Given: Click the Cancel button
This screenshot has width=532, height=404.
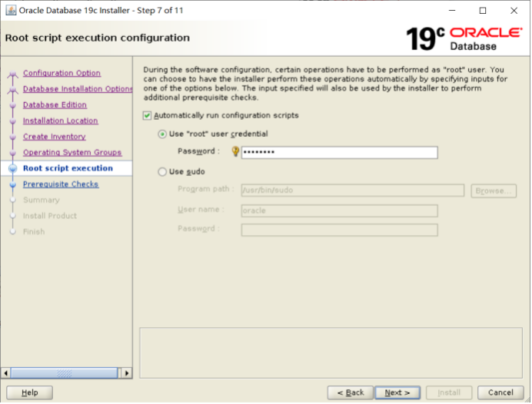Looking at the screenshot, I should pyautogui.click(x=500, y=392).
